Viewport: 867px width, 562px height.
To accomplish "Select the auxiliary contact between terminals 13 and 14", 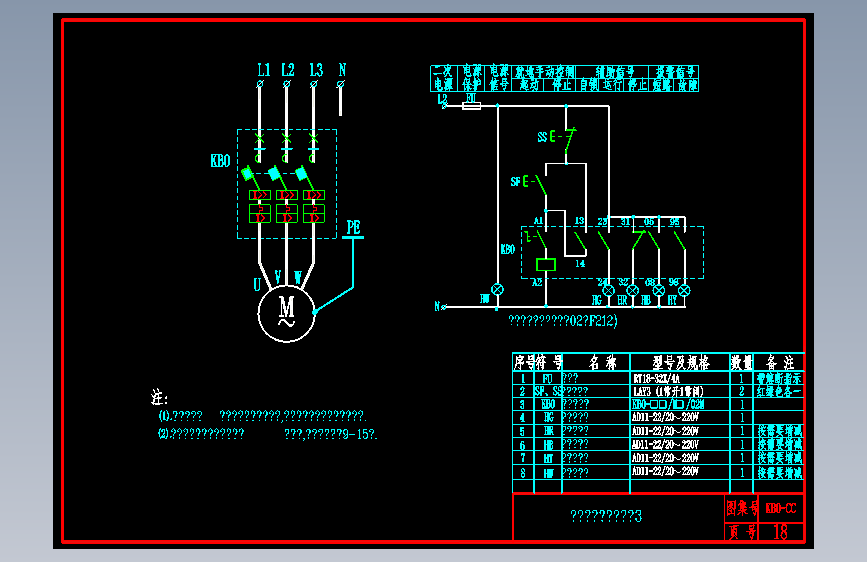I will coord(579,241).
